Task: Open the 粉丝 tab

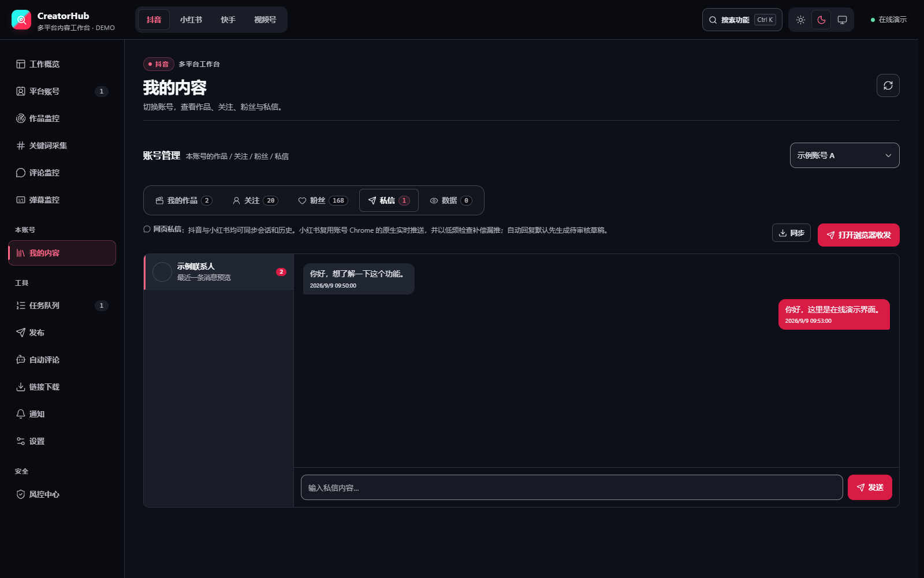Action: tap(323, 200)
